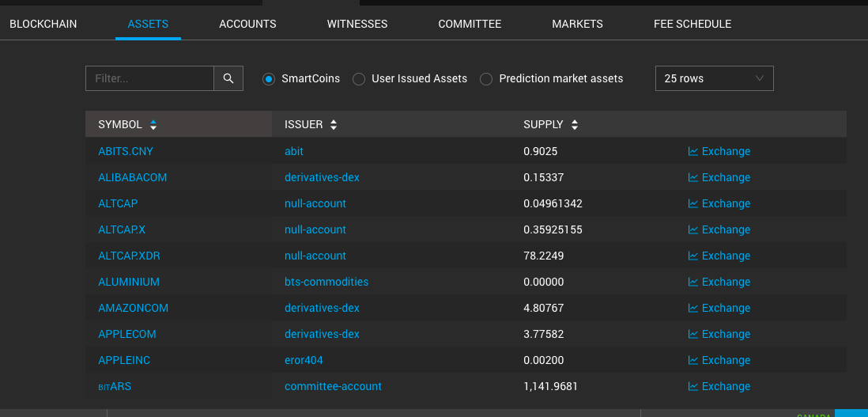Click supply value 0.15337
Image resolution: width=868 pixels, height=417 pixels.
click(544, 177)
